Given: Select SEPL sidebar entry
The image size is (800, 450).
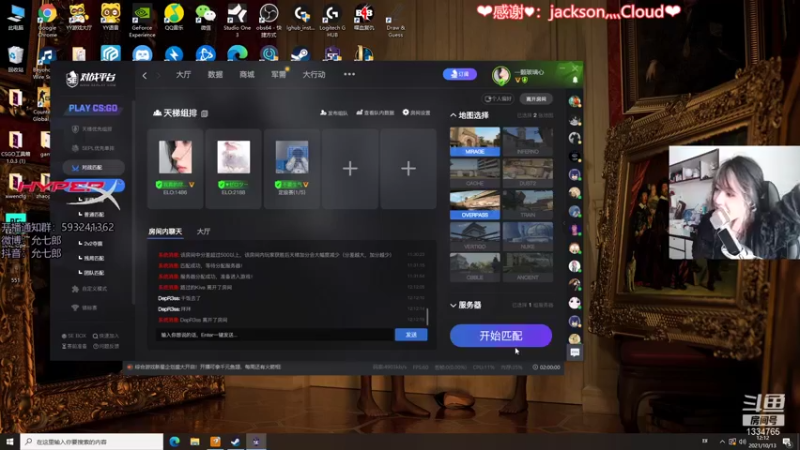Looking at the screenshot, I should click(x=93, y=148).
